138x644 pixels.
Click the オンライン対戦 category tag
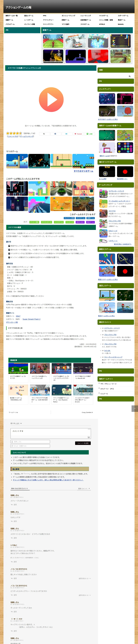point(69,218)
